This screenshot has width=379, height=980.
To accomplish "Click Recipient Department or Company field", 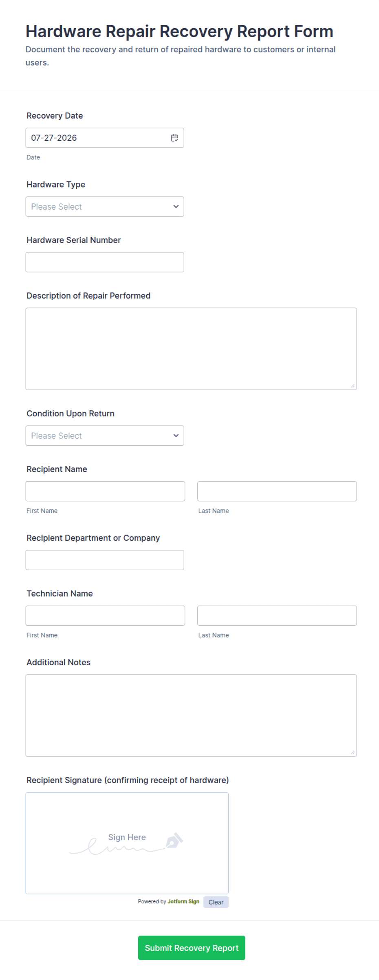I will (105, 560).
